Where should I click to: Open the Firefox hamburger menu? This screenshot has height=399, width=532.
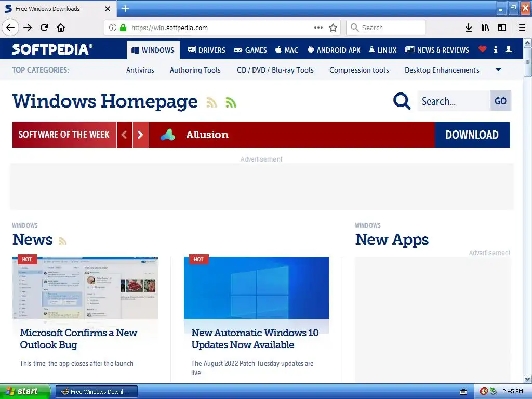(x=522, y=28)
